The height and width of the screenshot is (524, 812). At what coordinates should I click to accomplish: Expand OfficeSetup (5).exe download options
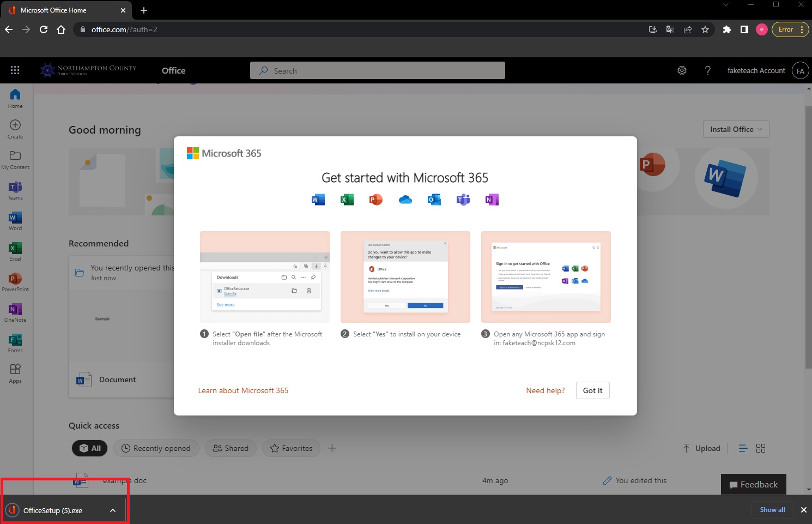(x=113, y=510)
